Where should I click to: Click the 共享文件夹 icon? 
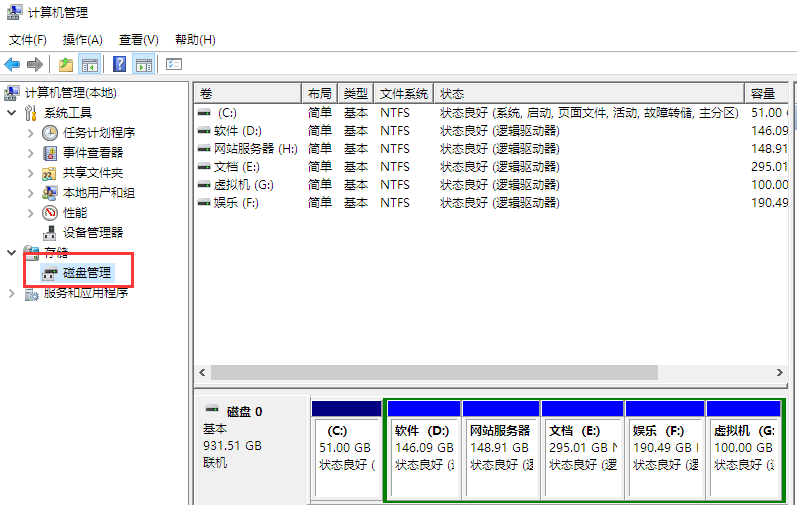click(x=49, y=173)
